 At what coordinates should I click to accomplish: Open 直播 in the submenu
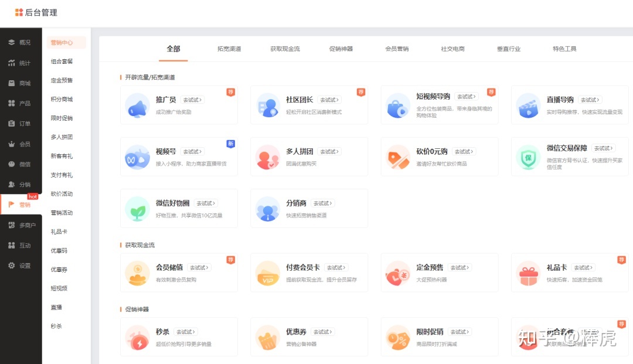[x=56, y=307]
